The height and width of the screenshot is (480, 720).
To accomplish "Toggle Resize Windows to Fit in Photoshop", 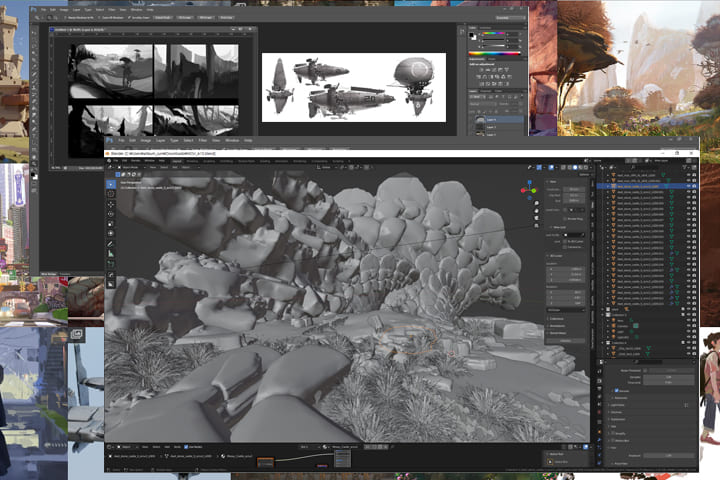I will [83, 17].
